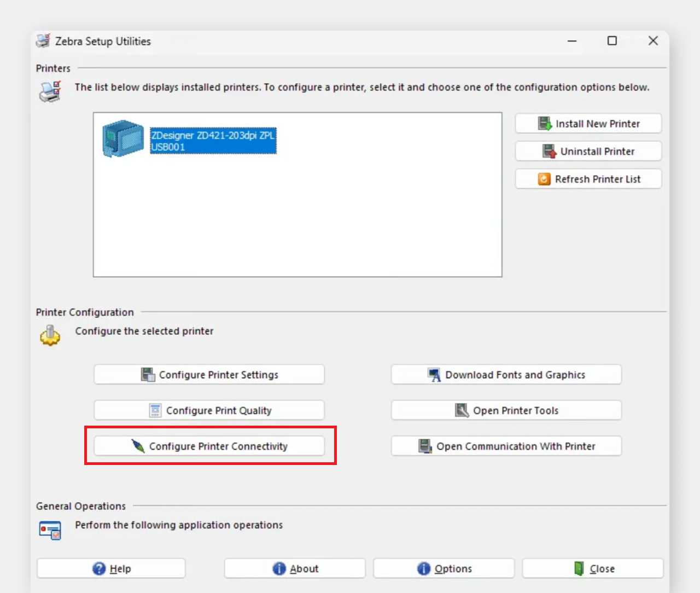Open the Options dialog

pyautogui.click(x=444, y=569)
